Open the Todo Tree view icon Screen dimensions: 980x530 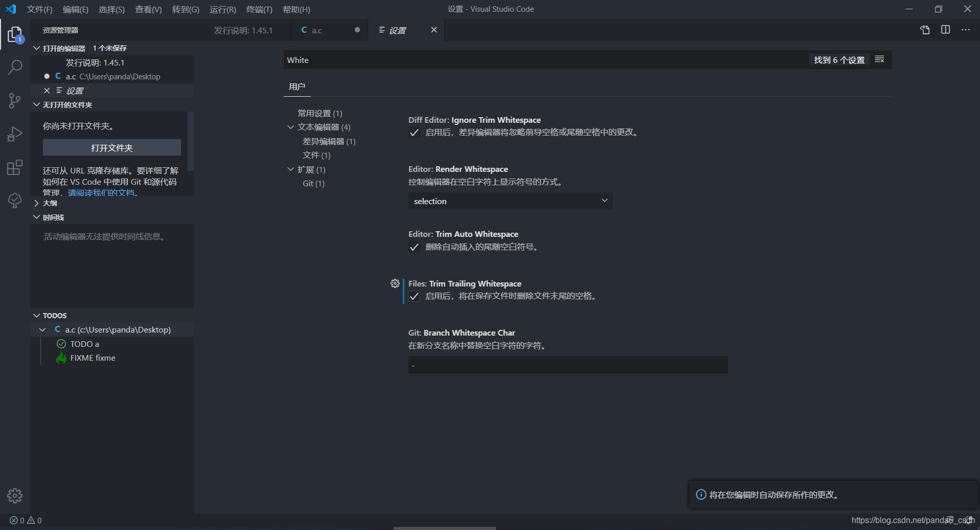click(x=15, y=200)
